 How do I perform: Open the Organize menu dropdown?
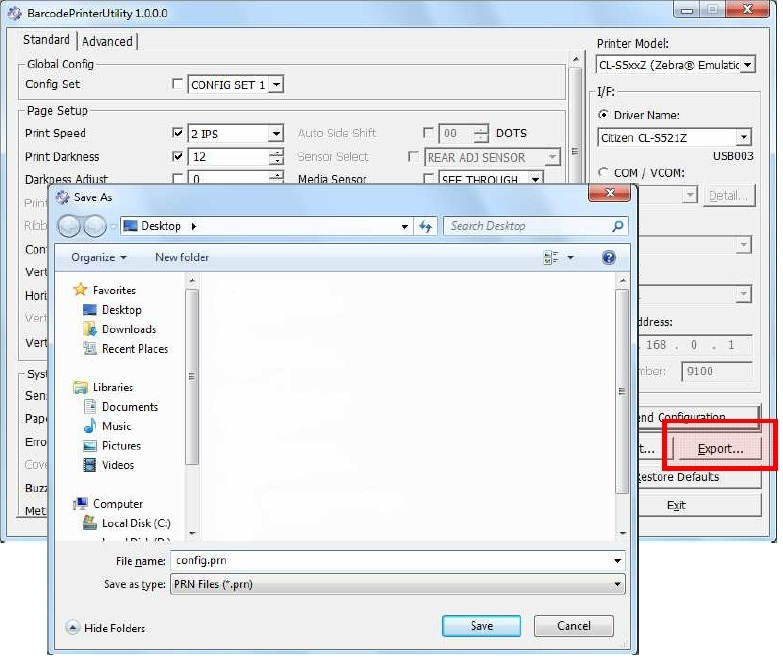(x=99, y=257)
